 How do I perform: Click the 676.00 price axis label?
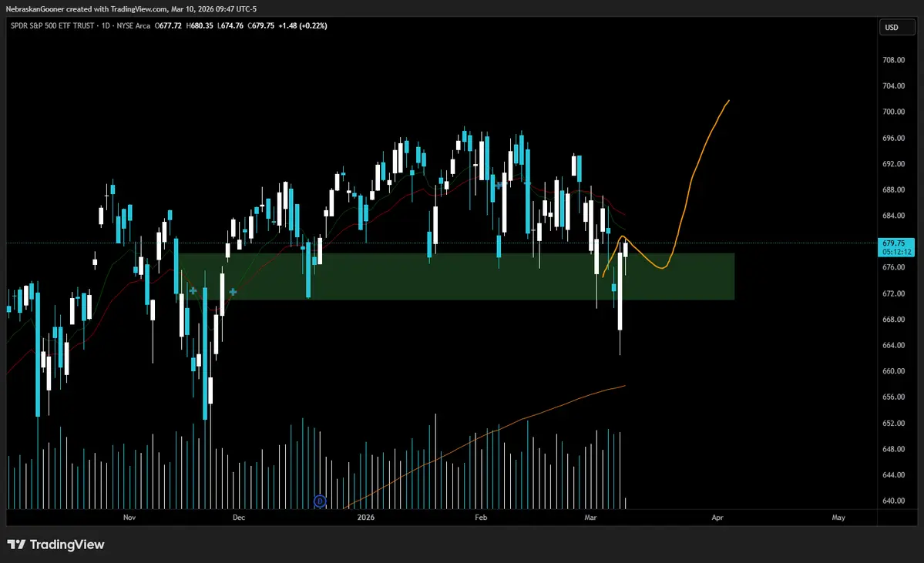pyautogui.click(x=893, y=267)
